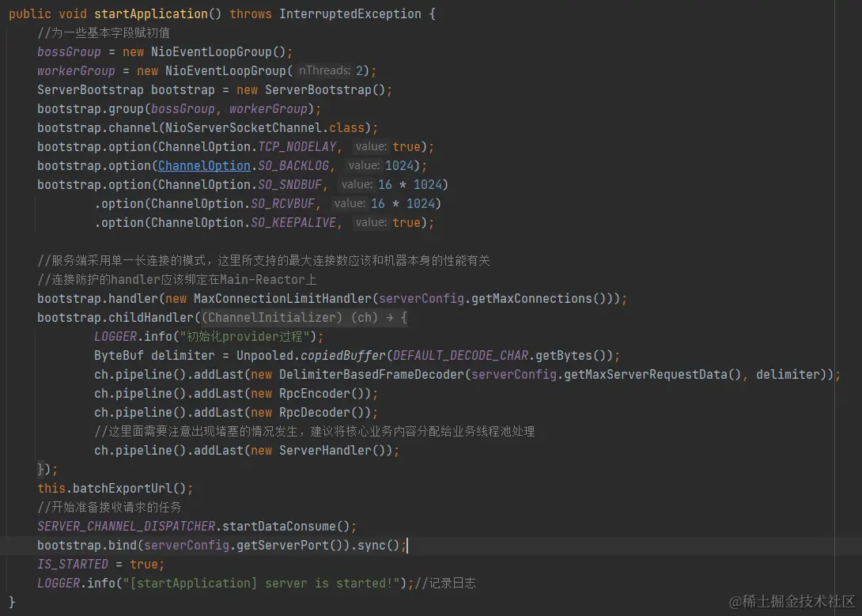Click the getMaxConnections method call
Screen dimensions: 862x616
531,298
